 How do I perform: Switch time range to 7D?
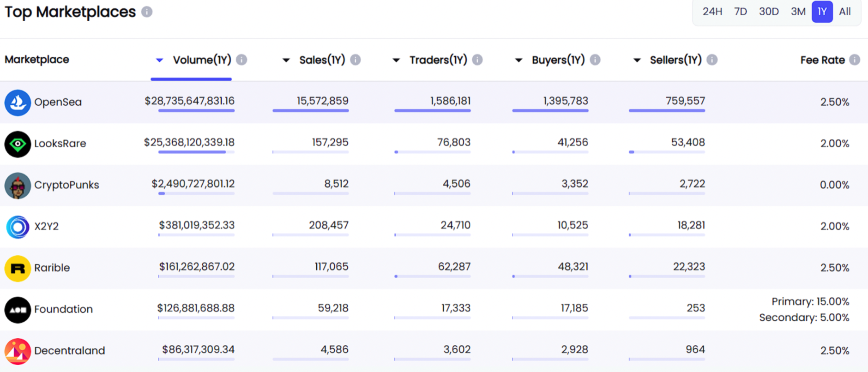[x=741, y=12]
